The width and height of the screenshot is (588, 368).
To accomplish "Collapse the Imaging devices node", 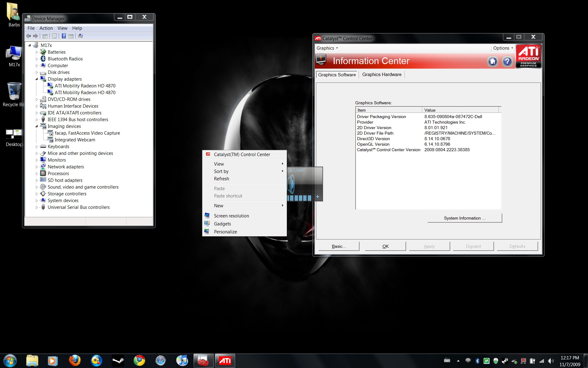I will pyautogui.click(x=37, y=126).
